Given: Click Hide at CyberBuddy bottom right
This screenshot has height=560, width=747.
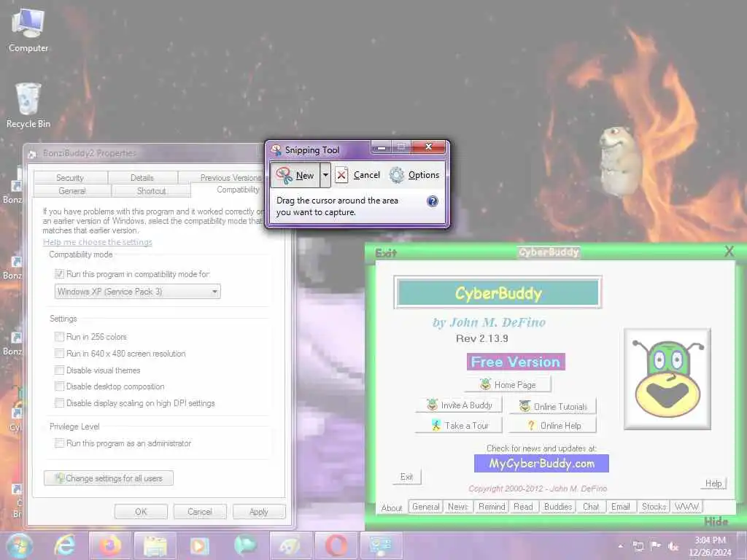Looking at the screenshot, I should click(x=716, y=522).
